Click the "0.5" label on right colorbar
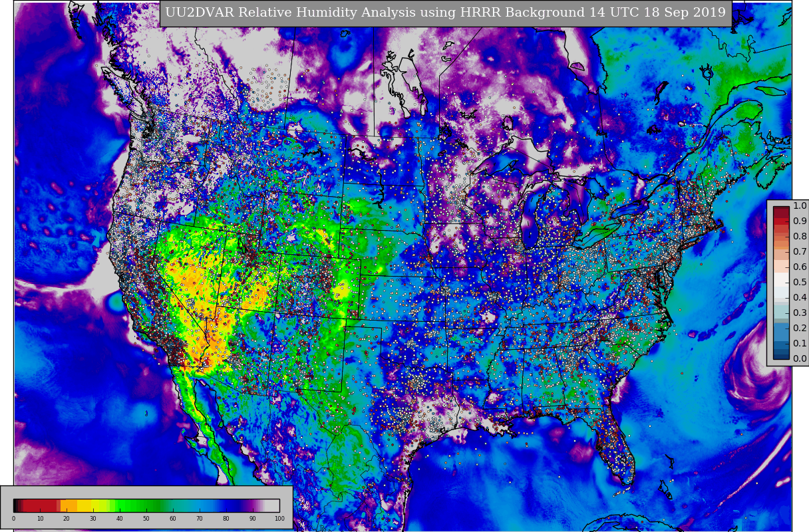 click(800, 283)
